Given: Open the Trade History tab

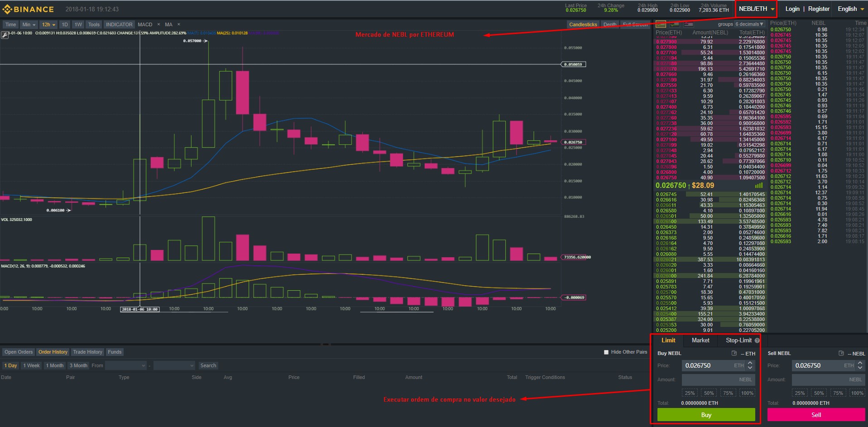Looking at the screenshot, I should pos(87,352).
